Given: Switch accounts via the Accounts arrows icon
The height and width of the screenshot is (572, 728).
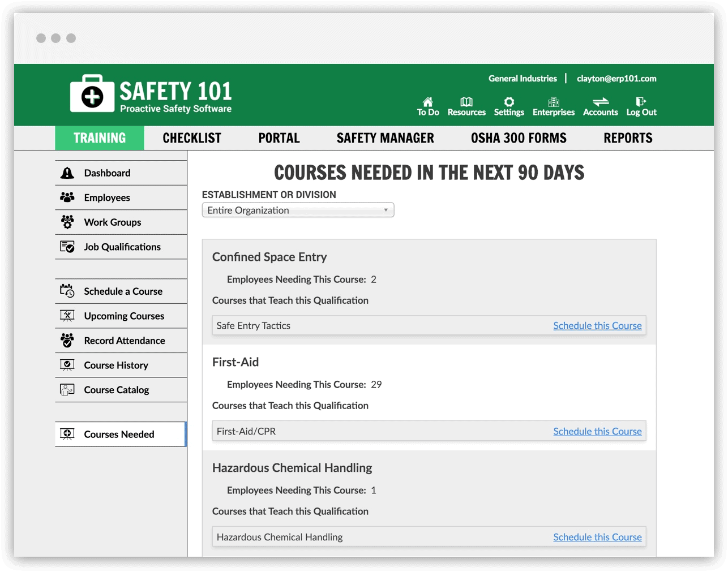Looking at the screenshot, I should pos(600,102).
